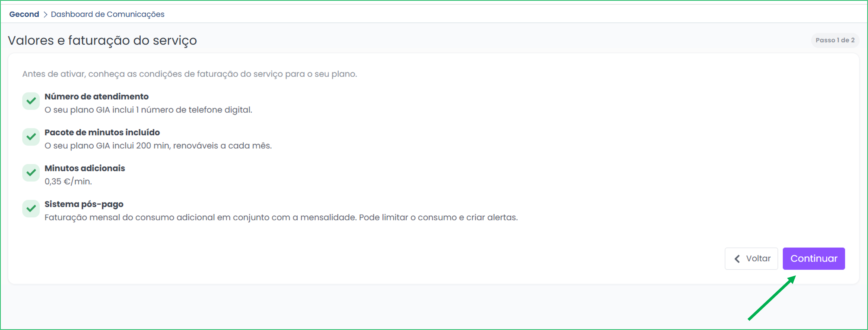Image resolution: width=868 pixels, height=330 pixels.
Task: Click the green check beside Pacote de minutos incluído
Action: click(31, 137)
